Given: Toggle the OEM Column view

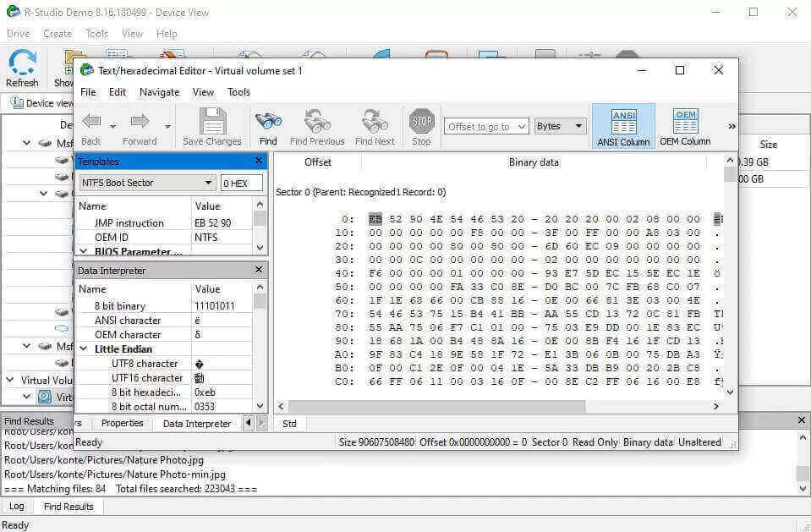Looking at the screenshot, I should [685, 126].
